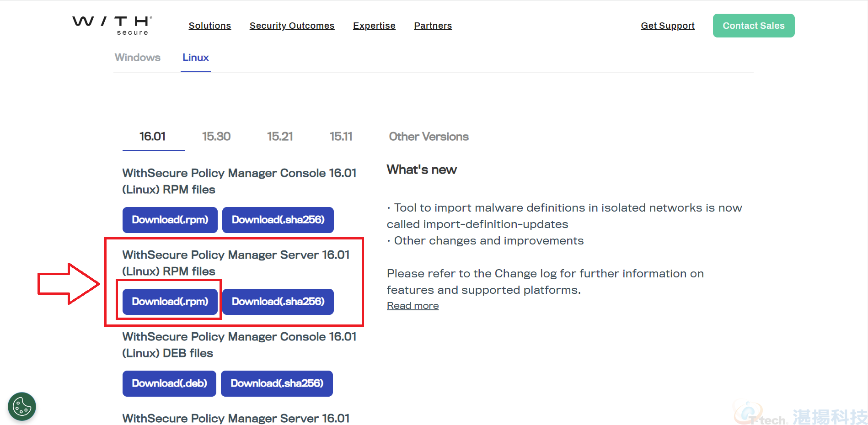Download Console 16.01 RPM file
Viewport: 868px width, 425px height.
point(170,220)
